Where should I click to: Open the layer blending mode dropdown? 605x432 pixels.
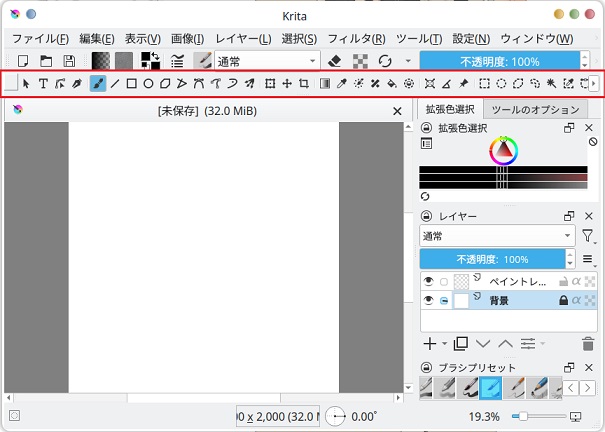pyautogui.click(x=495, y=236)
